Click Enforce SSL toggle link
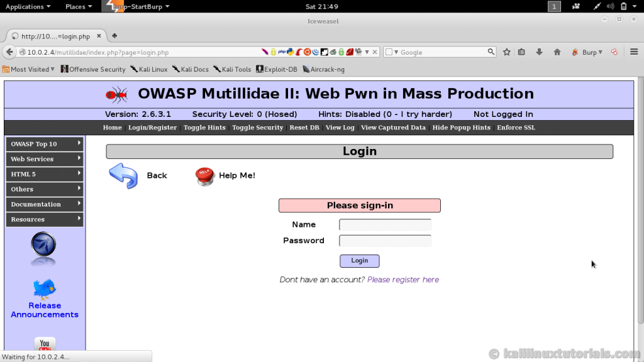Screen dimensions: 644x362 pos(516,128)
